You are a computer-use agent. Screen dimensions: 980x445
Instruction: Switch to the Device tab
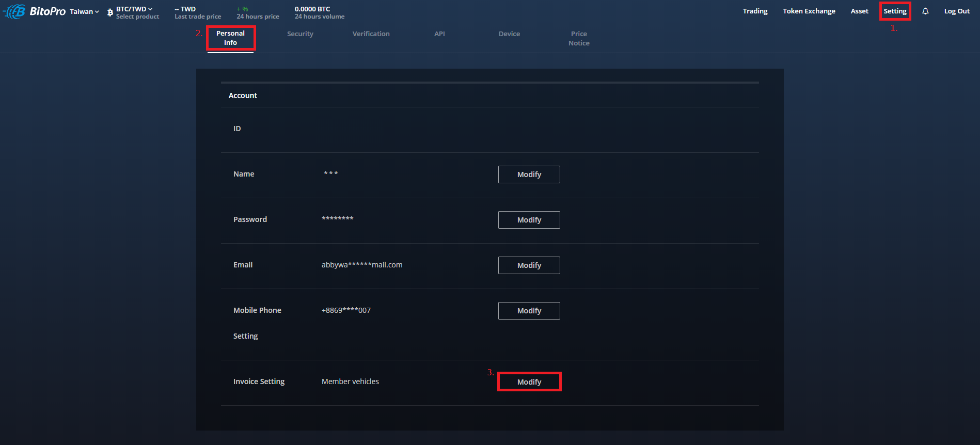(x=509, y=34)
